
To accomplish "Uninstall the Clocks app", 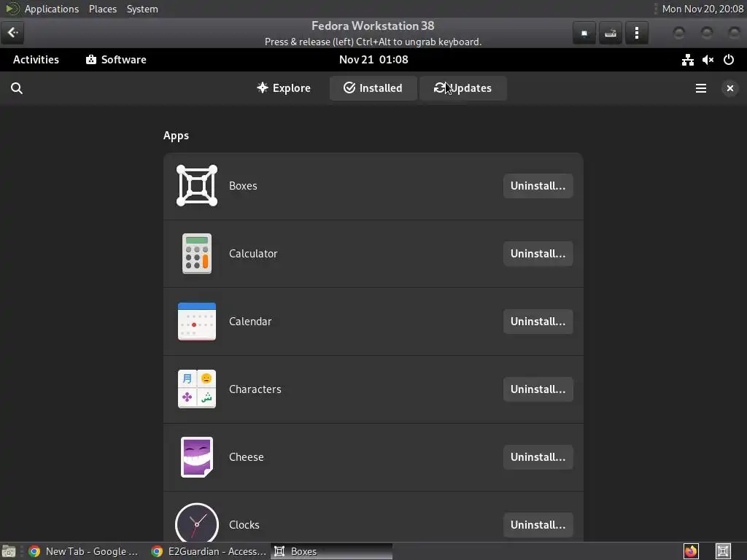I will pyautogui.click(x=538, y=525).
